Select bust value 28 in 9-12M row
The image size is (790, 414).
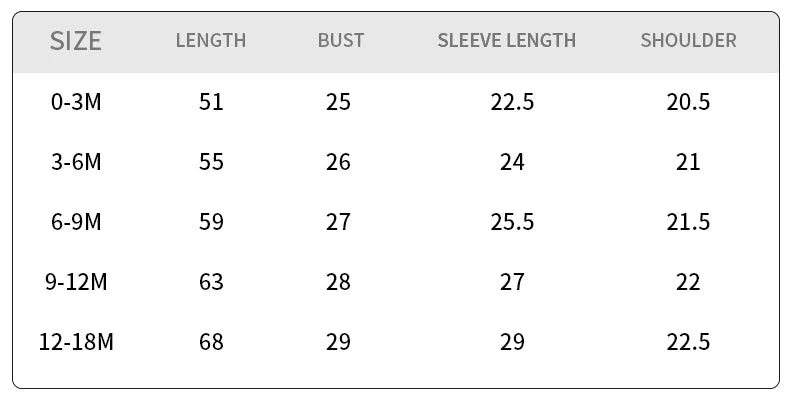[339, 282]
